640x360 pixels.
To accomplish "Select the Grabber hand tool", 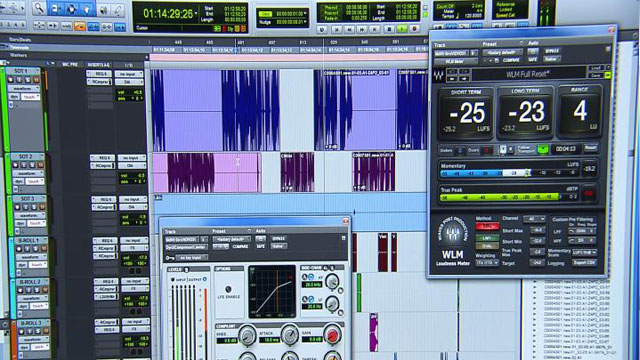I will click(87, 9).
